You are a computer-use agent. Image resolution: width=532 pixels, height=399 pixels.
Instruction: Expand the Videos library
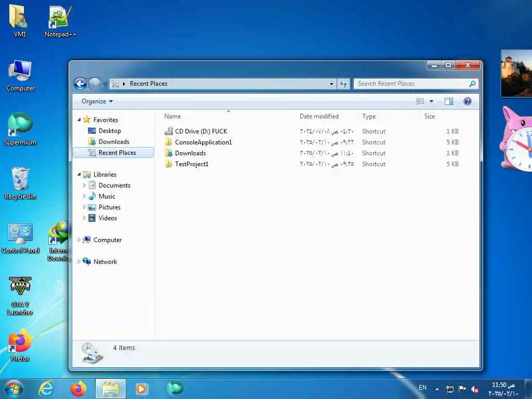pyautogui.click(x=84, y=218)
